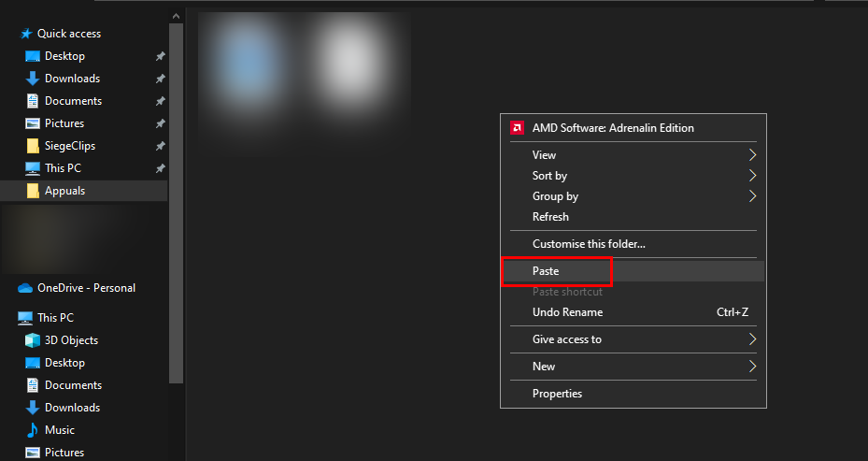Click the AMD Software Adrenalin Edition icon
Image resolution: width=868 pixels, height=461 pixels.
517,128
